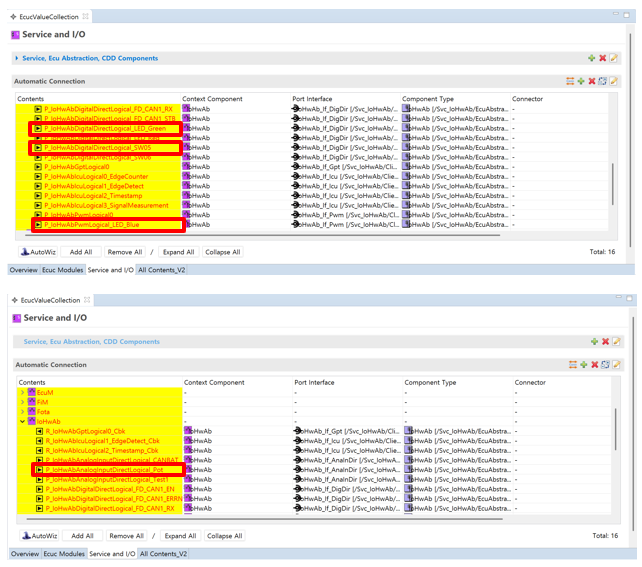Click red X in lower Automatic Connection bar
This screenshot has width=642, height=567.
595,364
